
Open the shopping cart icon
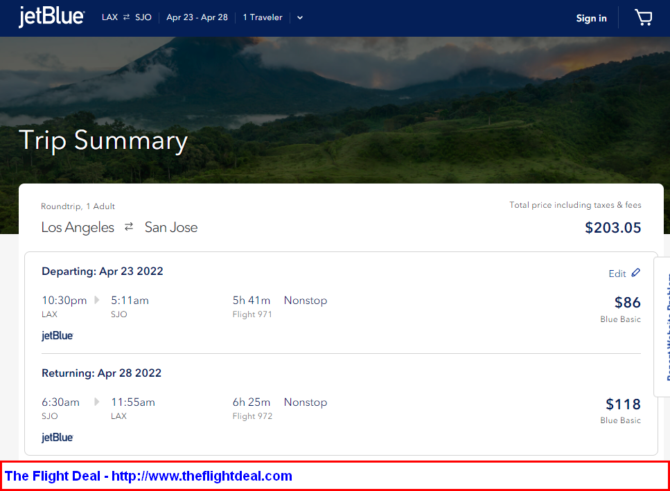644,18
